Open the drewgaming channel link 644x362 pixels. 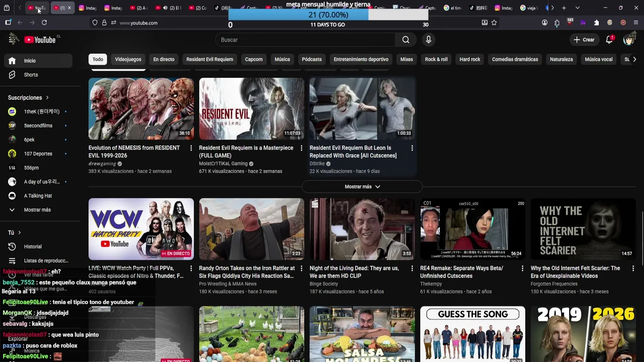click(102, 163)
